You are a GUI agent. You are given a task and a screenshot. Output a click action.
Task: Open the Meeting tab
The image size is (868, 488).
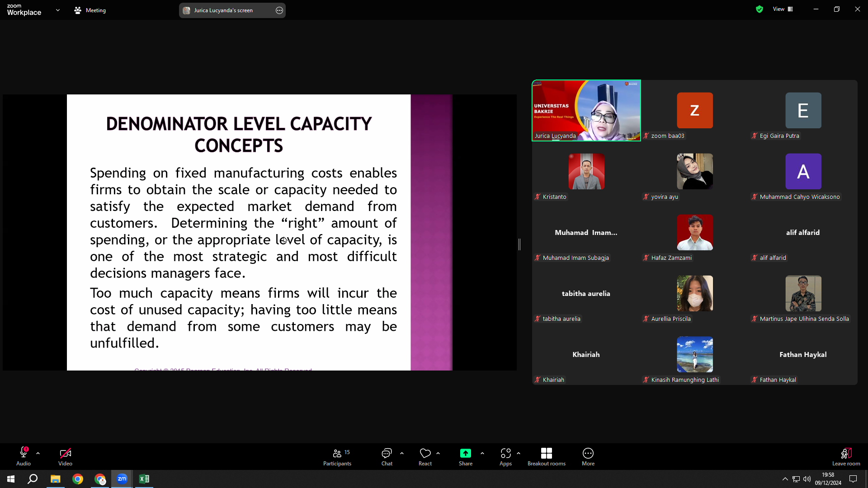click(90, 10)
